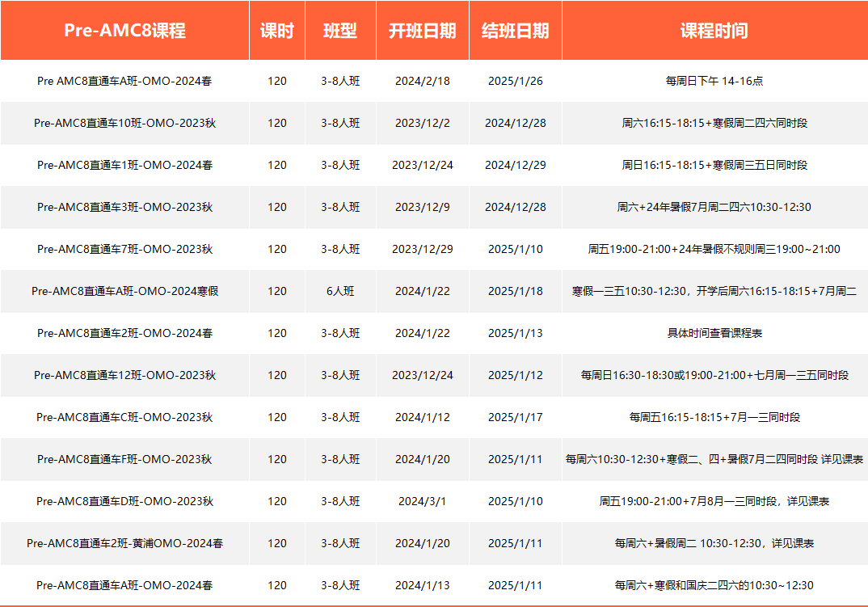Viewport: 868px width, 607px height.
Task: Click the 开班日期 column header
Action: [x=422, y=31]
